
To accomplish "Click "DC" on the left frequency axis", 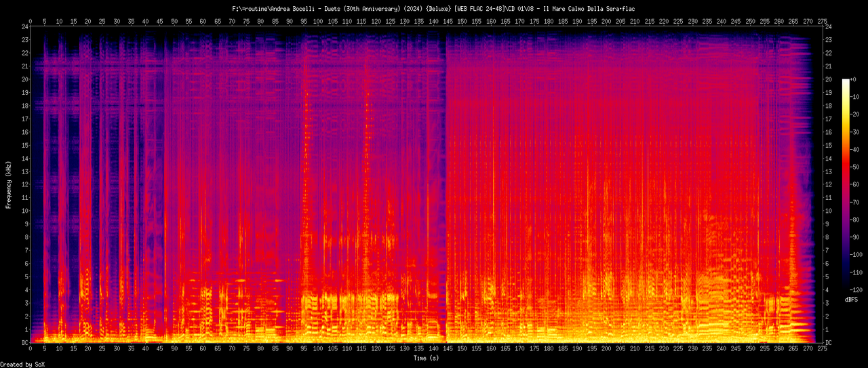I will tap(25, 343).
